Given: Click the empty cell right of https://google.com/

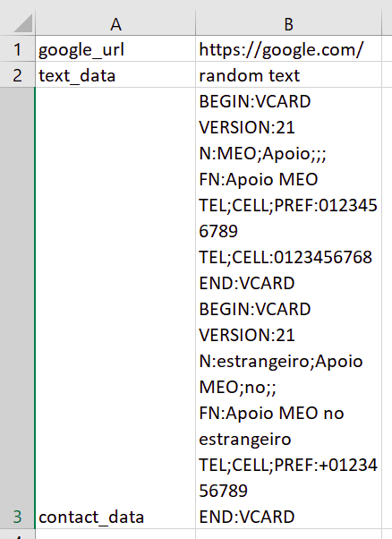Looking at the screenshot, I should click(388, 49).
